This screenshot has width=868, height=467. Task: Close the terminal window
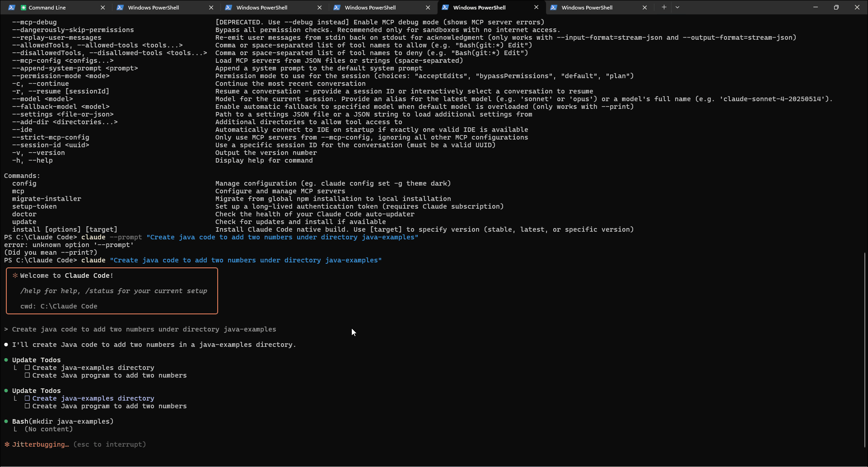pos(857,7)
